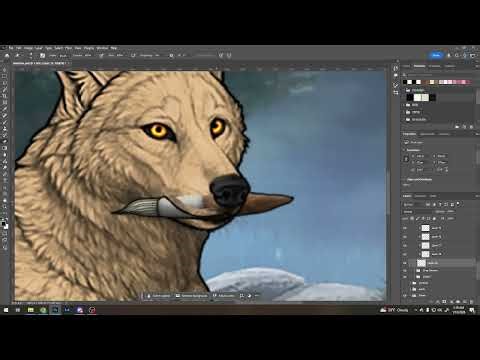Toggle layer filtering on or off
Viewport: 480px width, 360px height.
click(x=458, y=203)
